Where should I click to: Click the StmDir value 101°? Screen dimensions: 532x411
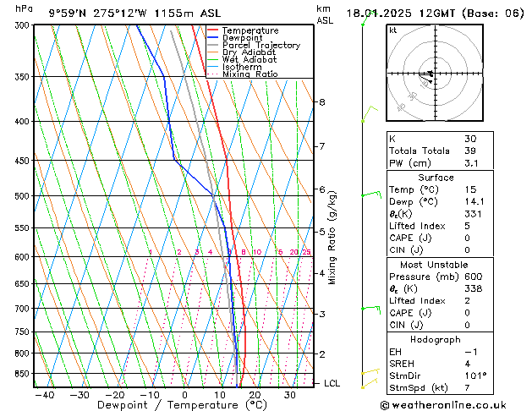475,376
